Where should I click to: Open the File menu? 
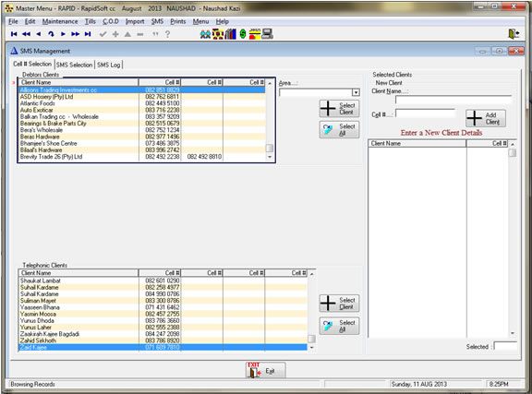pos(13,21)
